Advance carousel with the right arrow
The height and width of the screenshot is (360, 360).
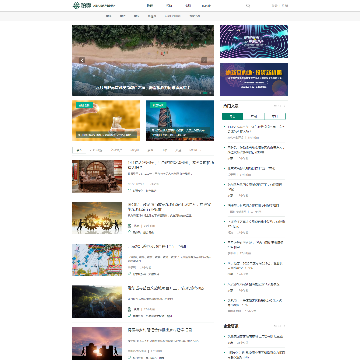click(x=204, y=60)
